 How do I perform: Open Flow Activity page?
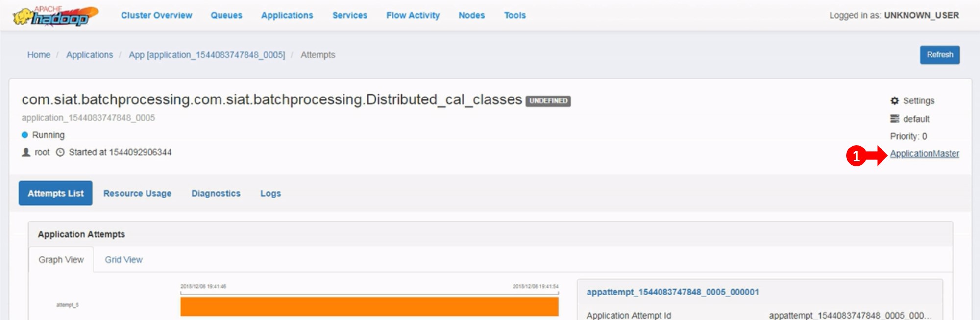click(x=413, y=15)
